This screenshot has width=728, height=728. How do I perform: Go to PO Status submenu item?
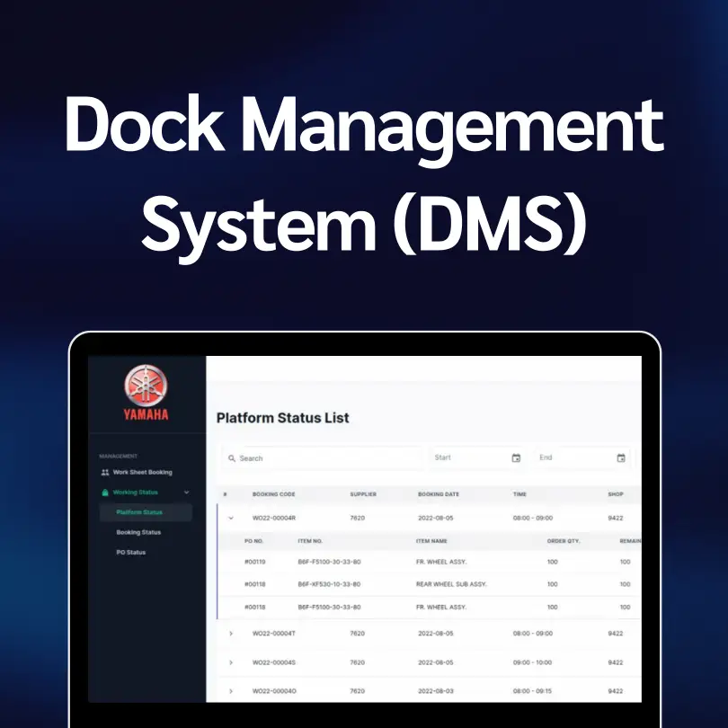click(x=131, y=552)
